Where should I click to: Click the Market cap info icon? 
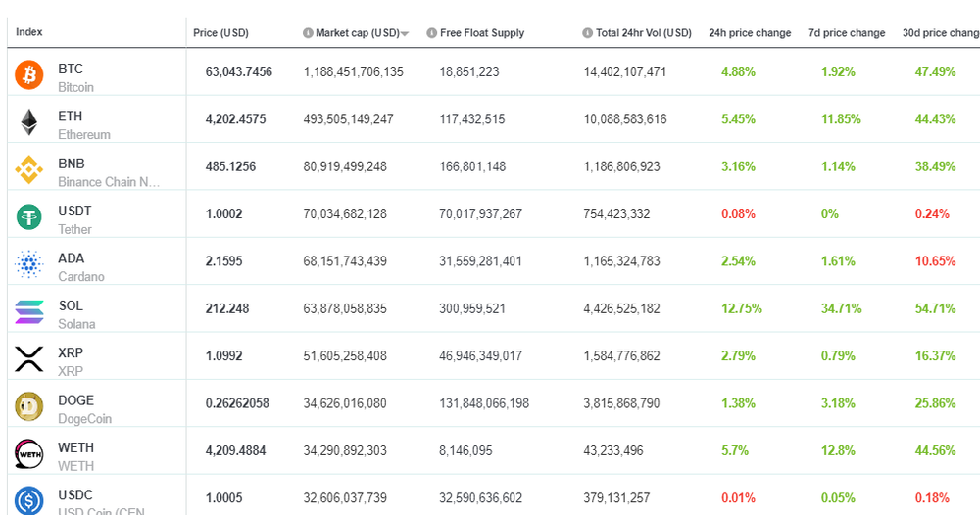click(x=308, y=33)
